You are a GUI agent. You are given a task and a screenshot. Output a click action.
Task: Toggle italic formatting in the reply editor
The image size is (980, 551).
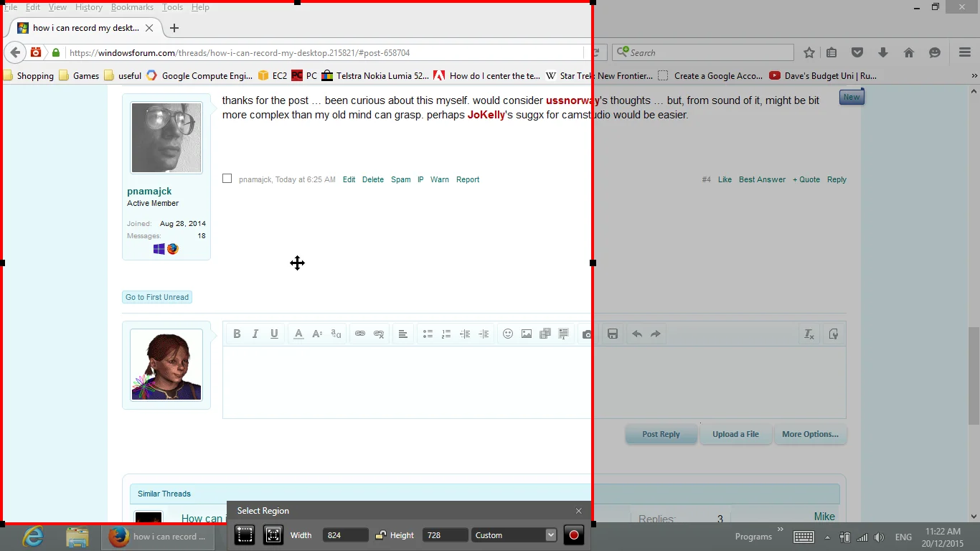[255, 334]
